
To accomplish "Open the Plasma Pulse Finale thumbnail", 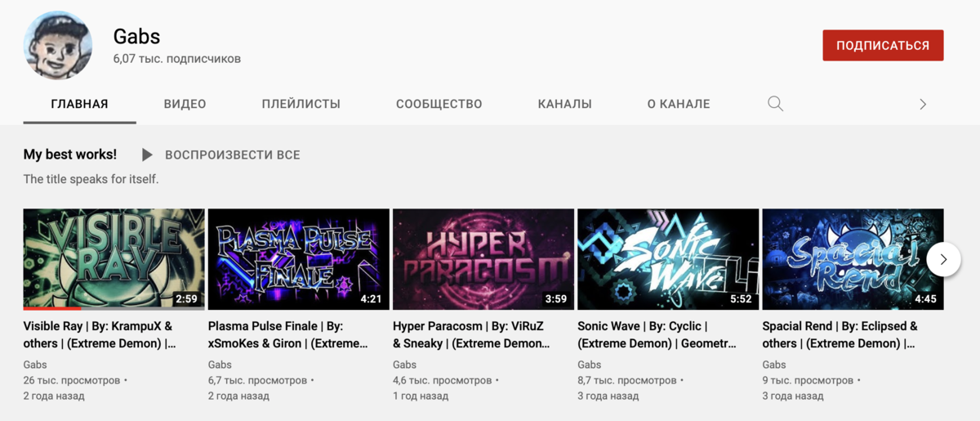I will 298,259.
